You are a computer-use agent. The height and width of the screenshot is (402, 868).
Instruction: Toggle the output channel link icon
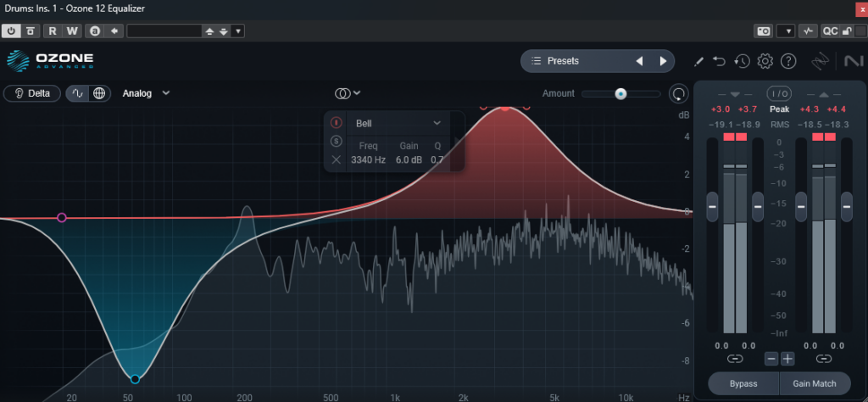(x=824, y=359)
